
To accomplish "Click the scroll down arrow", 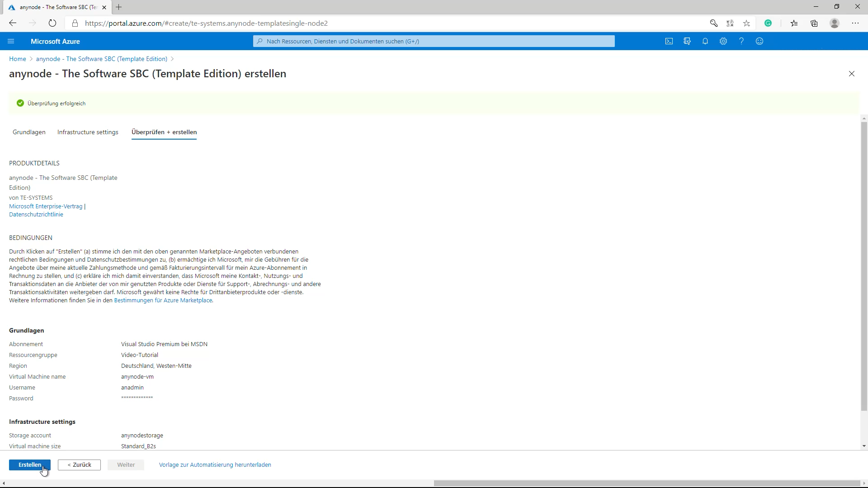I will pyautogui.click(x=864, y=446).
